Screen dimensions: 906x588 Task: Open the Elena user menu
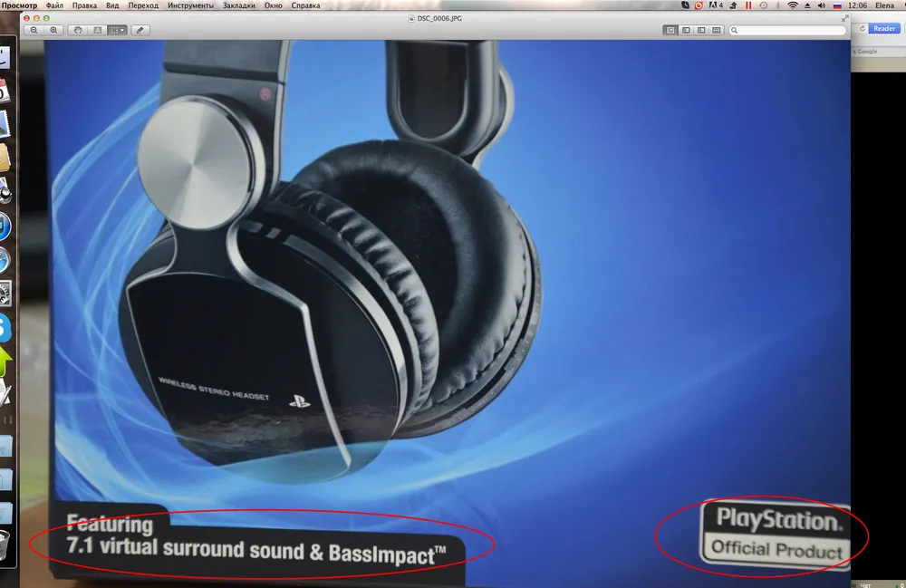point(884,5)
